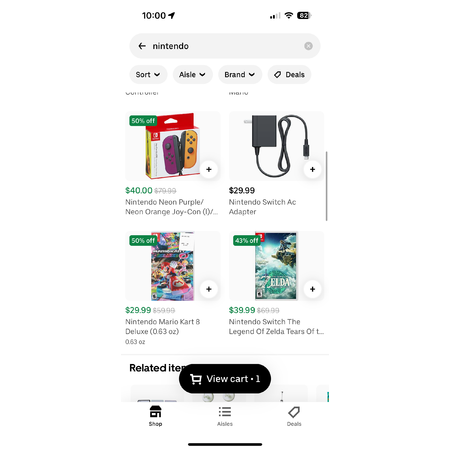This screenshot has height=450, width=450.
Task: Open Nintendo Switch Ac Adapter product title
Action: tap(262, 207)
